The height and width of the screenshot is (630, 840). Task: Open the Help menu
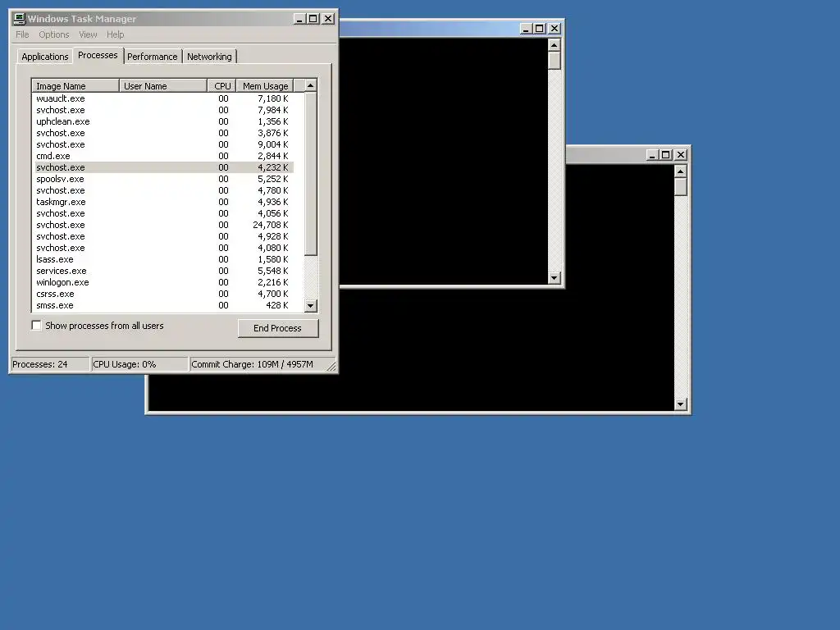(115, 34)
